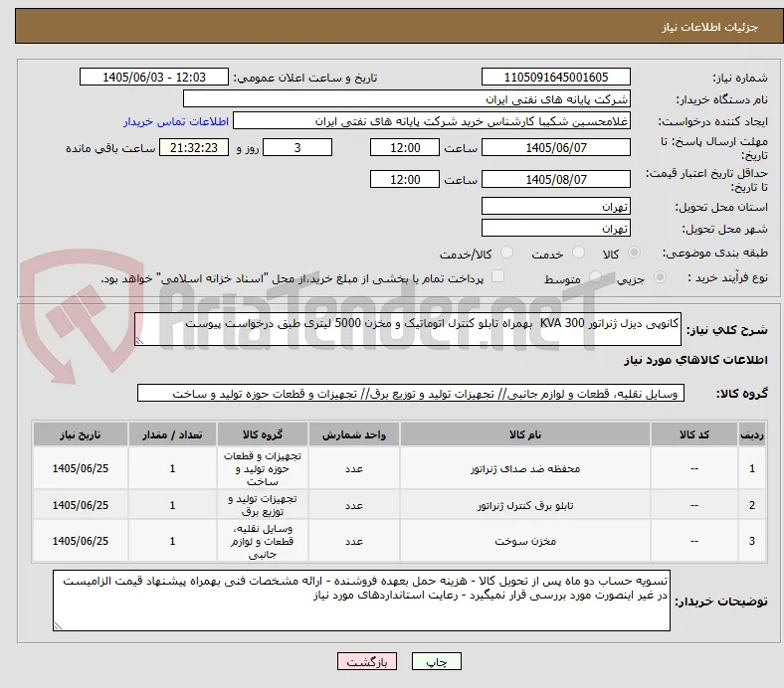
Task: Click the تابلو برق کنترل ژنراتور cell
Action: [525, 505]
